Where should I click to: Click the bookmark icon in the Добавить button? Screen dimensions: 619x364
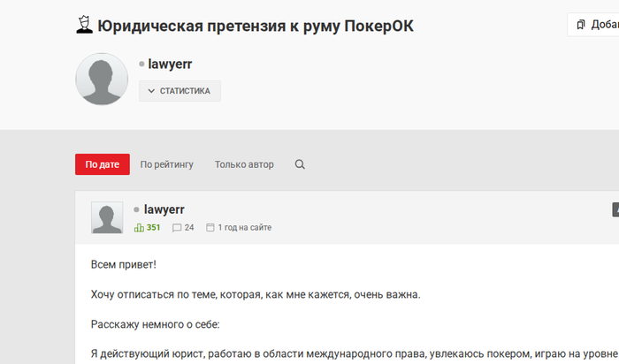581,25
